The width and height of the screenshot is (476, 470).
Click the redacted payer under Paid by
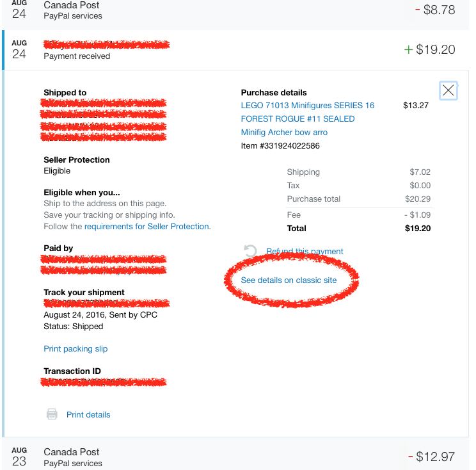click(104, 264)
